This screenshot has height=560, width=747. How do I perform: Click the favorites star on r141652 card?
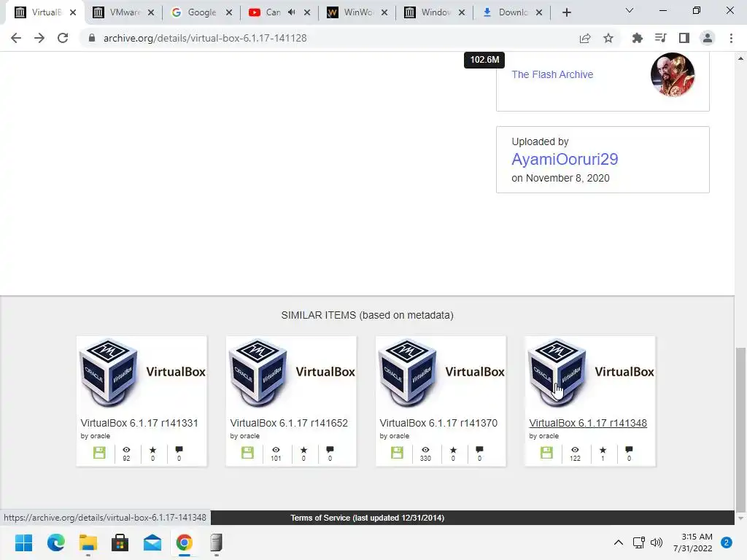pos(303,449)
